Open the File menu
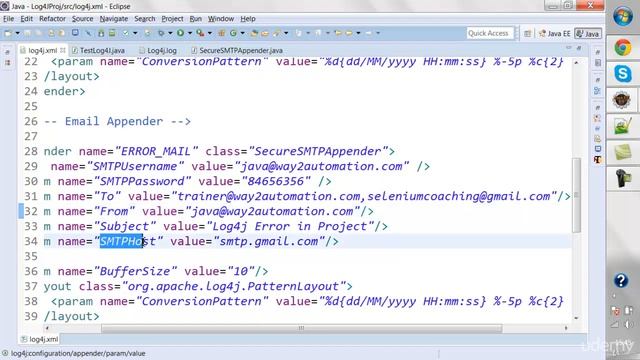The height and width of the screenshot is (360, 640). 8,19
